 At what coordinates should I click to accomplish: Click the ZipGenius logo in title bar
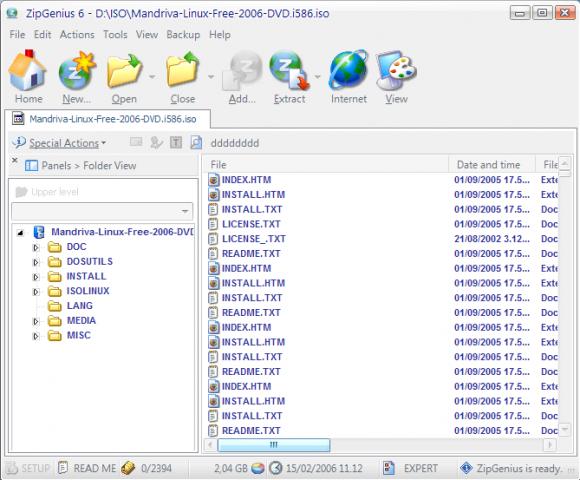tap(12, 13)
